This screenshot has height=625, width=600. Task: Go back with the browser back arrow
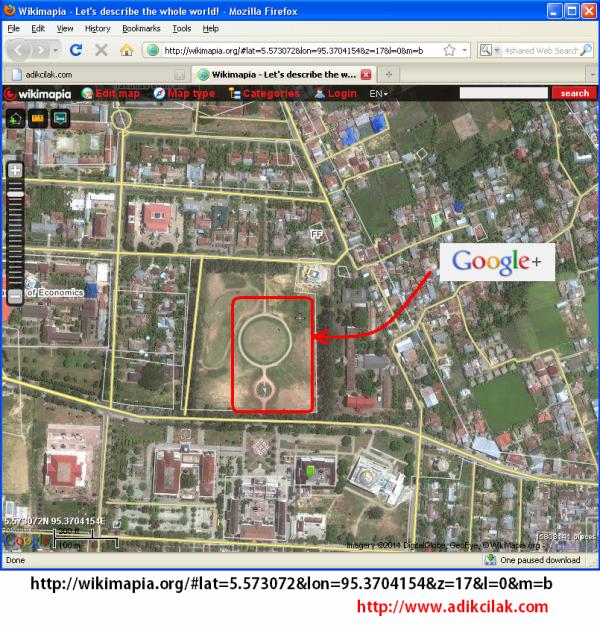pos(18,50)
